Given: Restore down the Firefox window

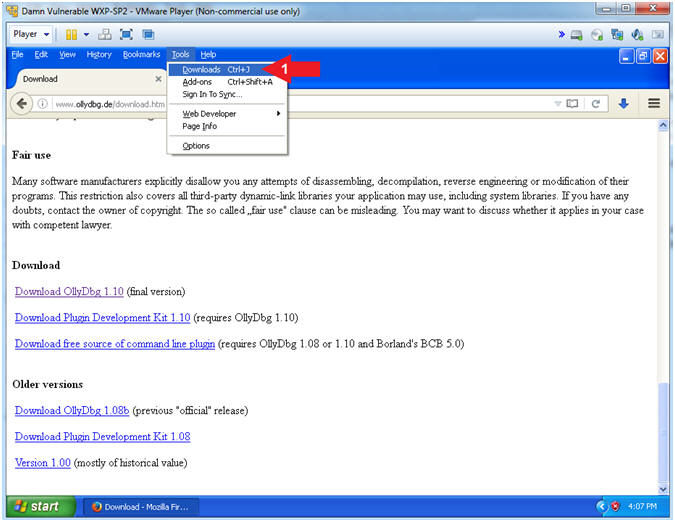Looking at the screenshot, I should click(644, 56).
